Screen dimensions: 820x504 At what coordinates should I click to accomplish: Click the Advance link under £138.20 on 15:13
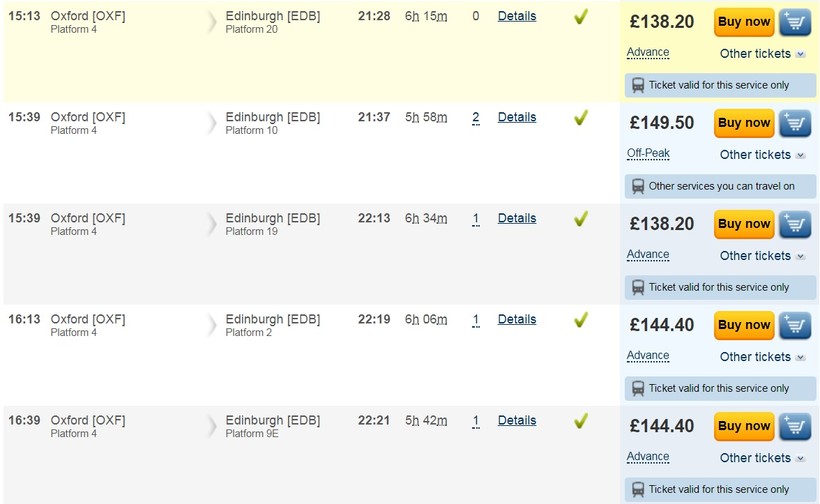pos(648,53)
